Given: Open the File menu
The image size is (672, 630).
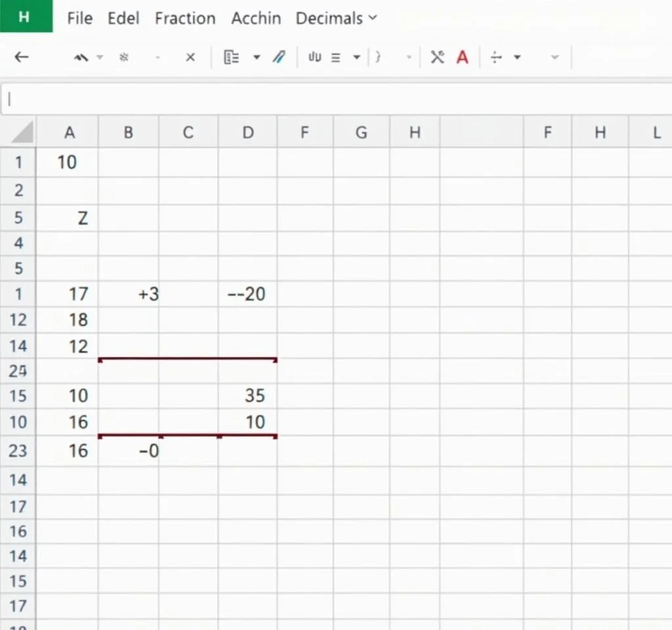Looking at the screenshot, I should click(79, 18).
